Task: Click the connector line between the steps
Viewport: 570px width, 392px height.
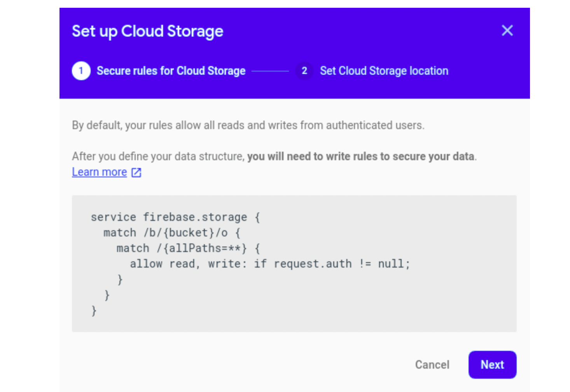Action: point(270,71)
